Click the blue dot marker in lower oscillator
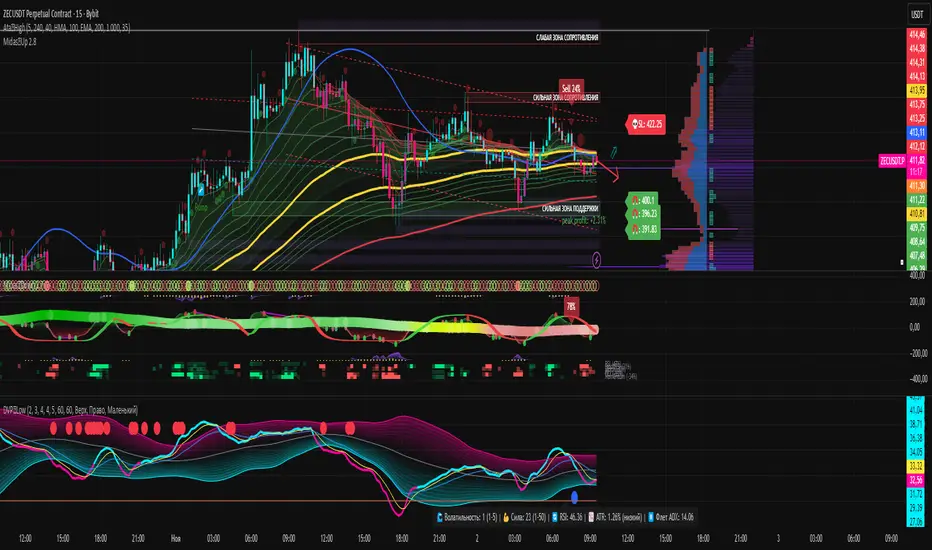The height and width of the screenshot is (550, 932). 574,496
